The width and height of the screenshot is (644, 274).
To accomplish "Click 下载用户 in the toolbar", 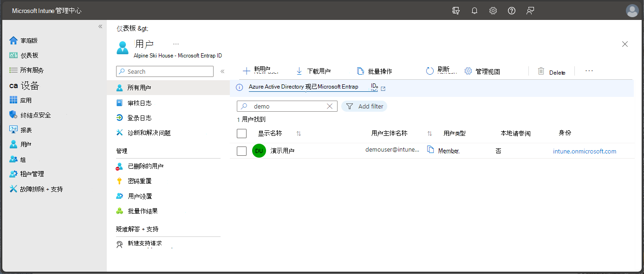I will tap(313, 71).
